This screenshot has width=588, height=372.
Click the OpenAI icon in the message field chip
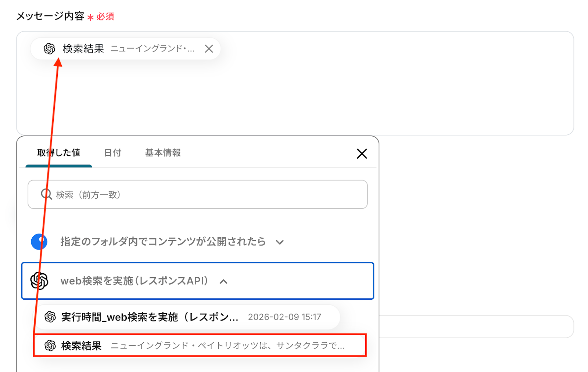49,48
